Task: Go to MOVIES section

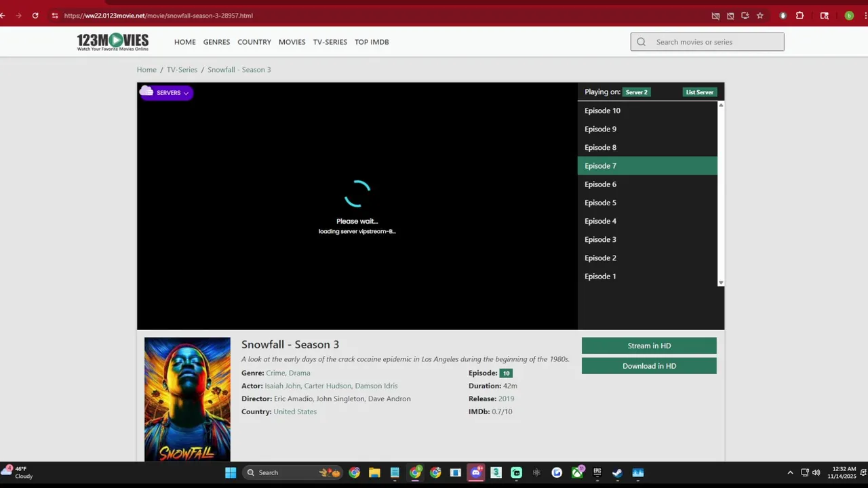Action: 292,42
